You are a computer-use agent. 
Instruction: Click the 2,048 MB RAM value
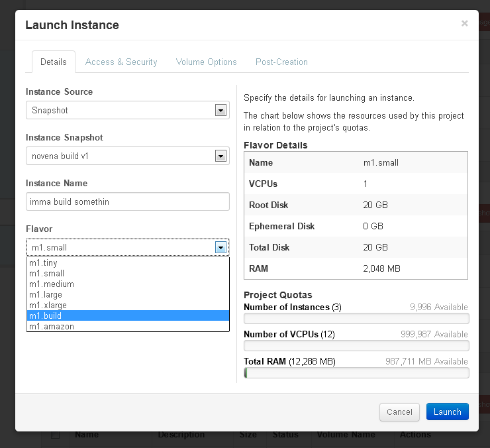click(x=381, y=268)
